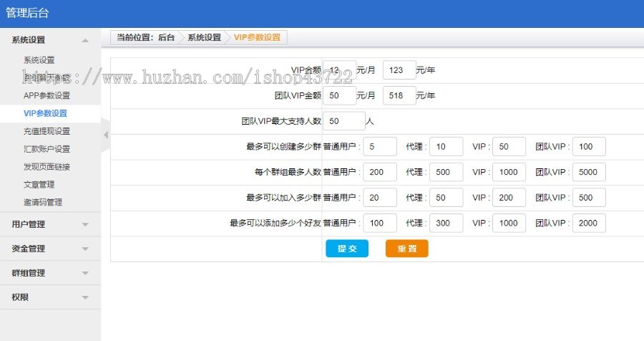
Task: Edit 最多可以加入多少群 VIP field 200
Action: [x=509, y=198]
